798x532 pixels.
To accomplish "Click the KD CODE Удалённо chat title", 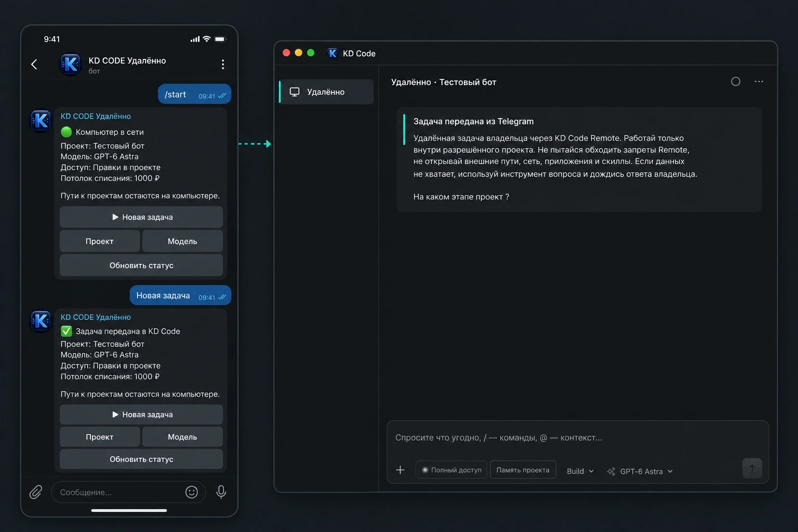I will click(x=127, y=61).
